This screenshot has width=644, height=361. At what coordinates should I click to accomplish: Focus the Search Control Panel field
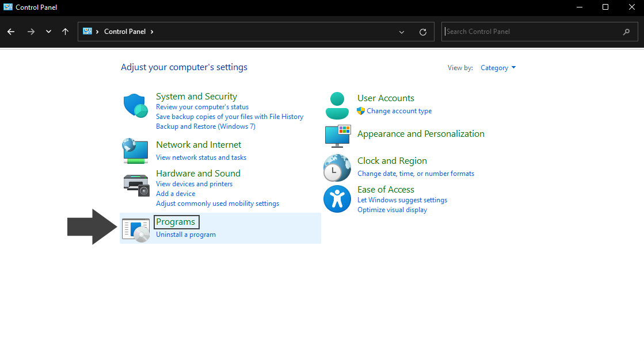[539, 32]
